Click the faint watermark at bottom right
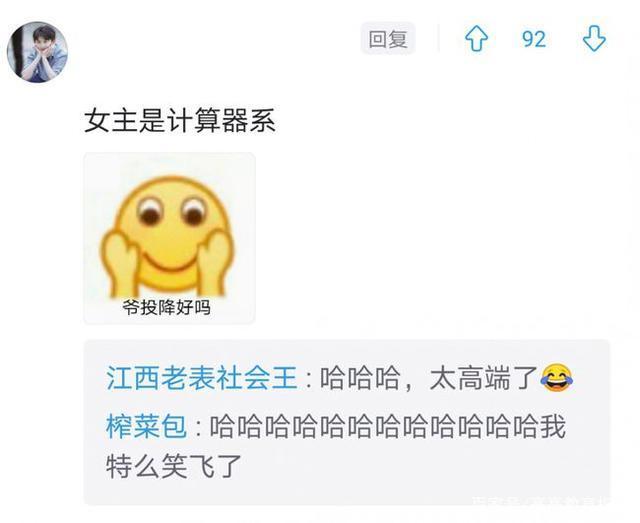 (541, 501)
